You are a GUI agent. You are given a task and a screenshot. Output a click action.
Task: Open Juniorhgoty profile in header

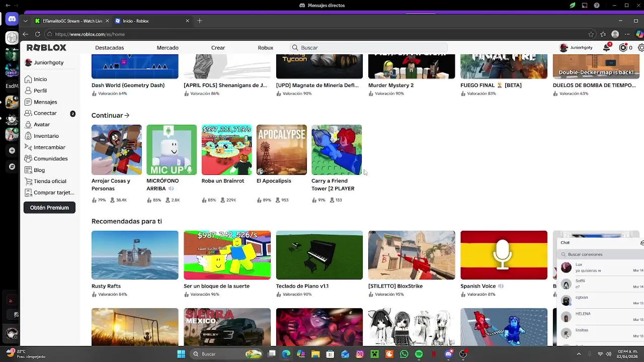click(x=576, y=48)
